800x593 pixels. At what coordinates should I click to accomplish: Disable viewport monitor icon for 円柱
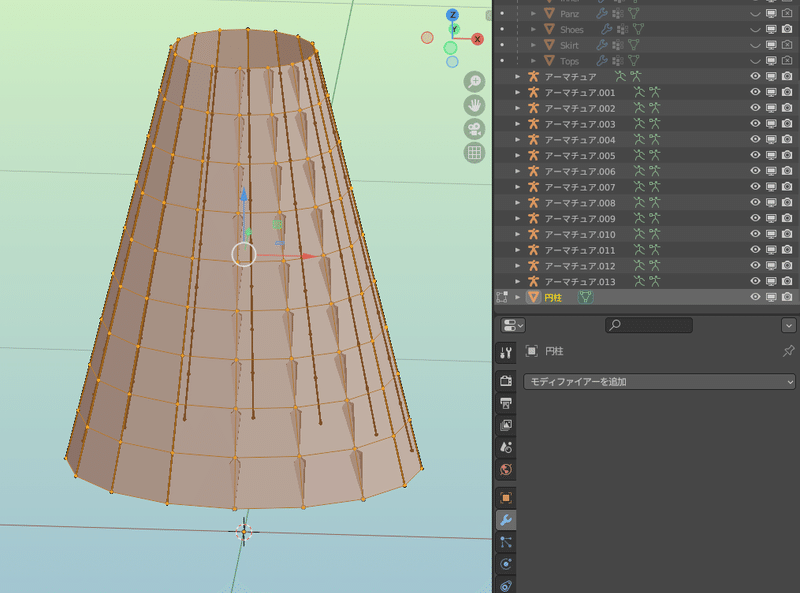pos(771,297)
